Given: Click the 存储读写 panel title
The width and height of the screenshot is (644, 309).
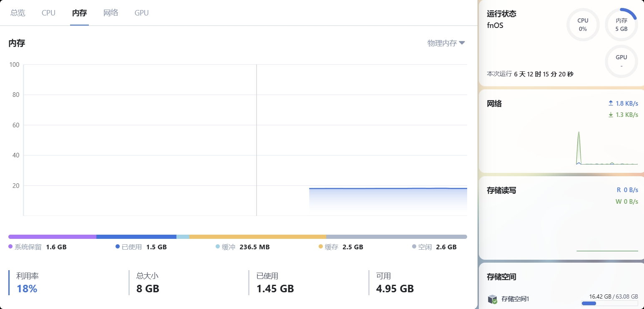Looking at the screenshot, I should pyautogui.click(x=501, y=190).
